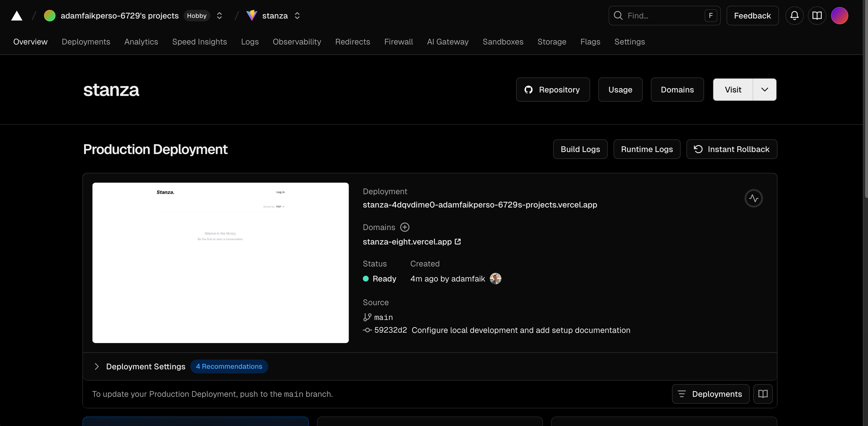Click the add domain plus icon

404,227
